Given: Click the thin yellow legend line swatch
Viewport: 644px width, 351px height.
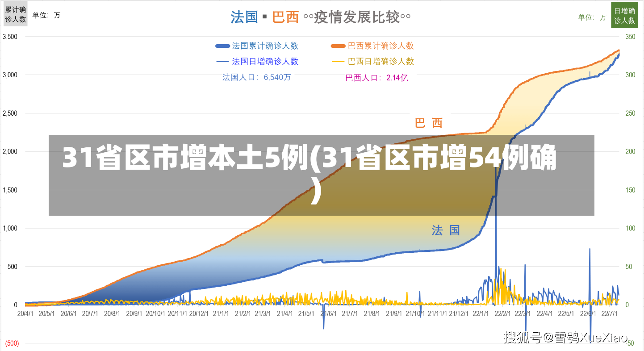Looking at the screenshot, I should click(338, 62).
